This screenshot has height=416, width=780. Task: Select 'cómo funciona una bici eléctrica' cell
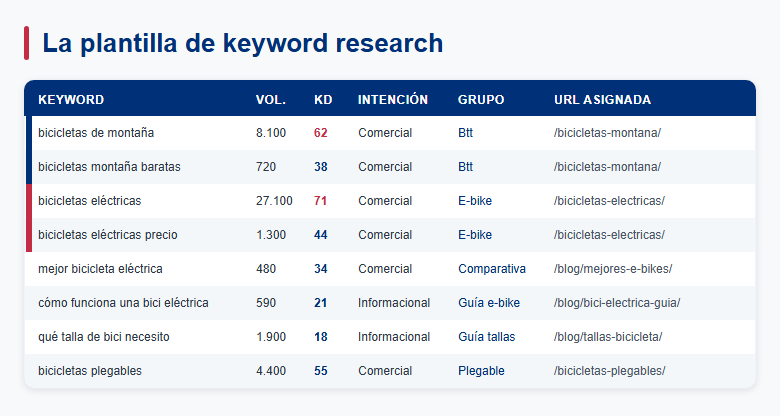coord(123,303)
